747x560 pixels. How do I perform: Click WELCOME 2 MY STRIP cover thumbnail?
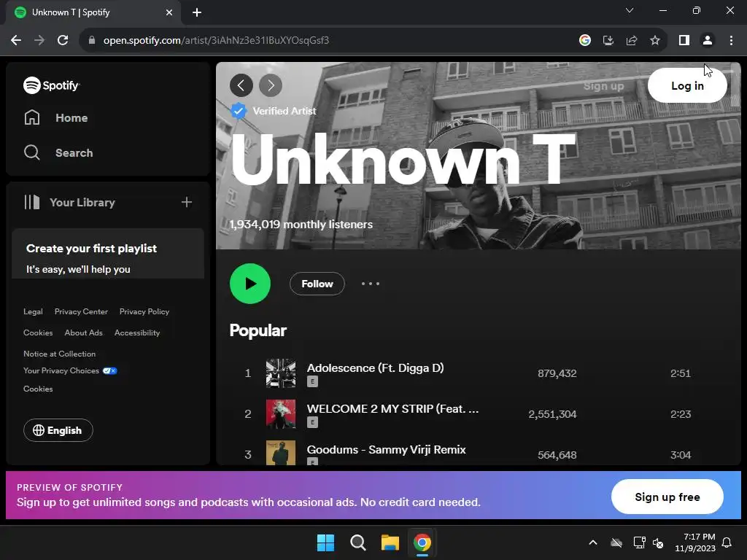(281, 414)
